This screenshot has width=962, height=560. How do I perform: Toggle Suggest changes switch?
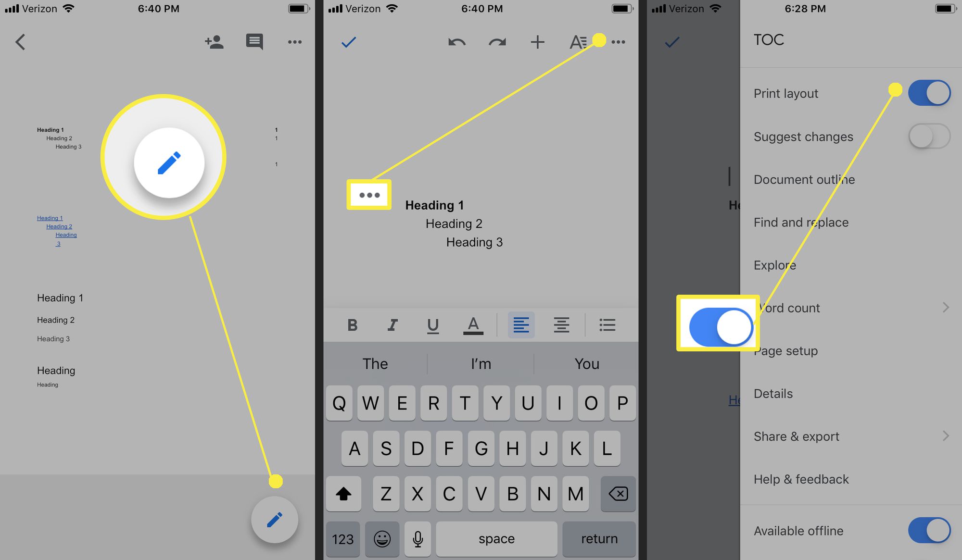[x=930, y=136]
